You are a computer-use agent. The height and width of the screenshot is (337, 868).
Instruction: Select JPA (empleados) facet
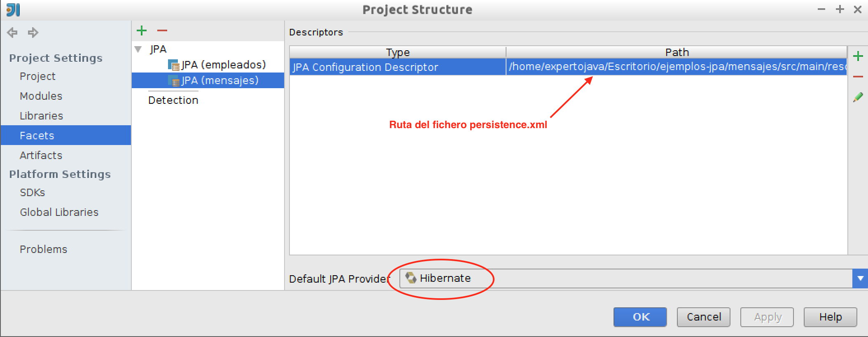pos(217,65)
